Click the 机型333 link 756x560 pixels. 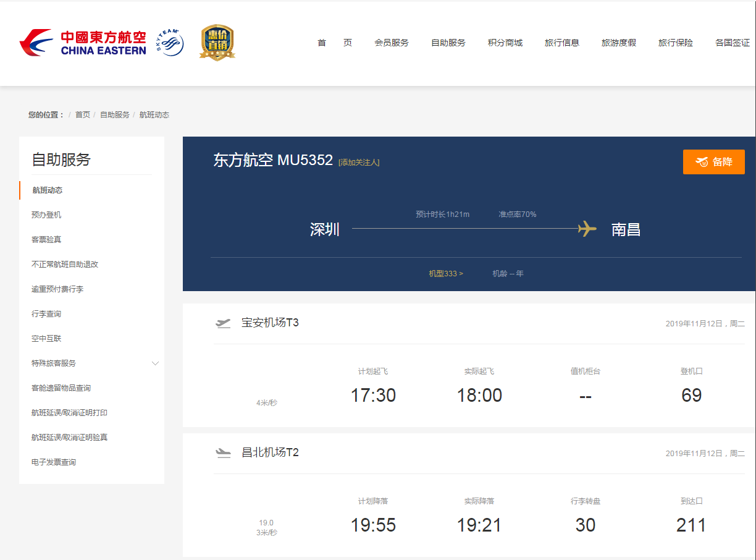446,273
